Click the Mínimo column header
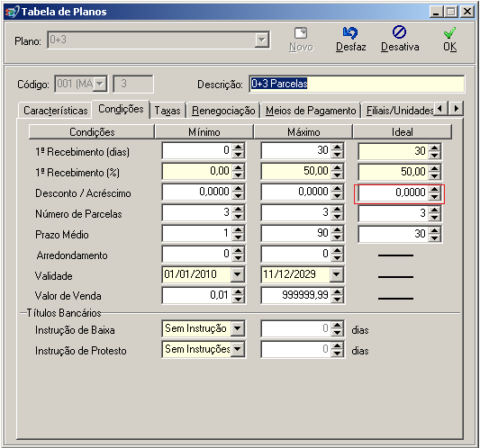This screenshot has height=448, width=480. [x=204, y=132]
